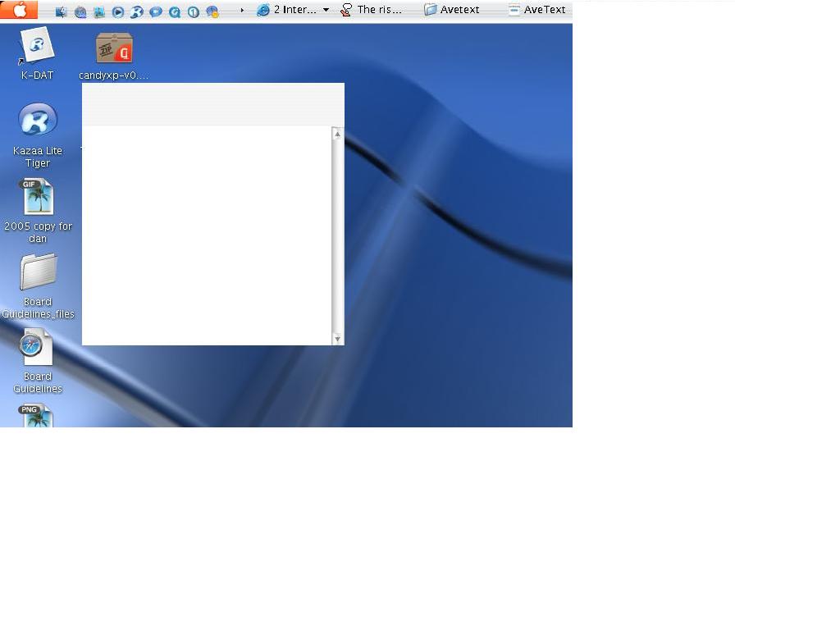Open the Apple logo start button
The width and height of the screenshot is (840, 630).
coord(19,9)
